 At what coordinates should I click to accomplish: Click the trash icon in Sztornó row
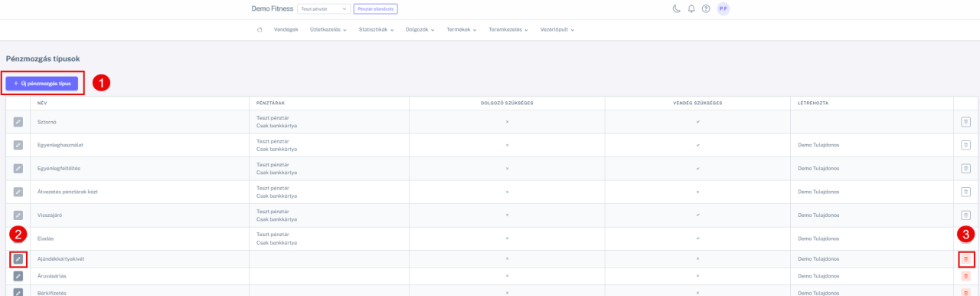point(965,122)
